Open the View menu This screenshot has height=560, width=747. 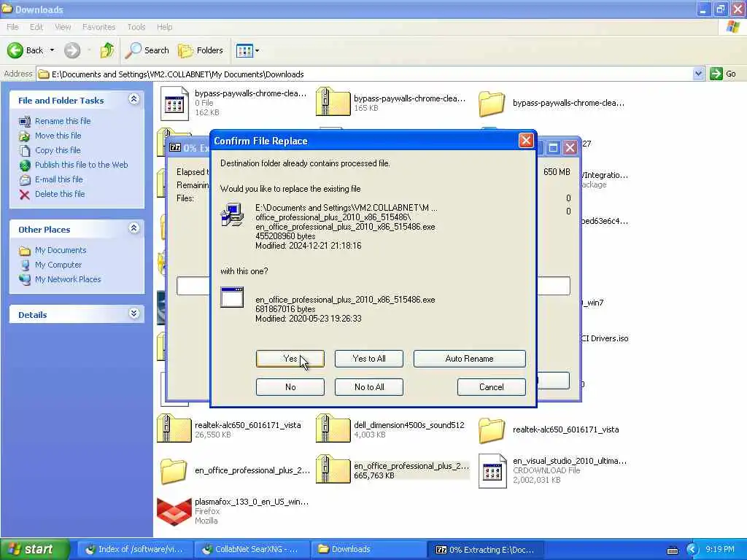click(63, 27)
